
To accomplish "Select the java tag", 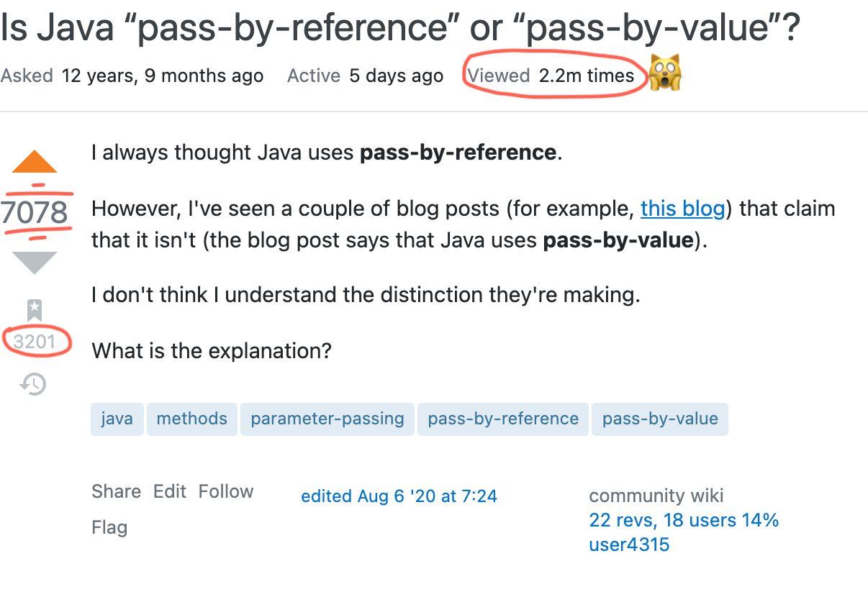I will [117, 419].
